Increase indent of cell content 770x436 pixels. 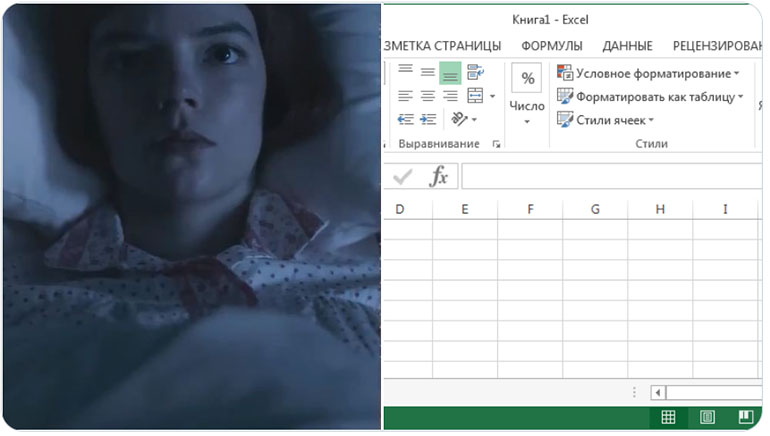coord(428,119)
